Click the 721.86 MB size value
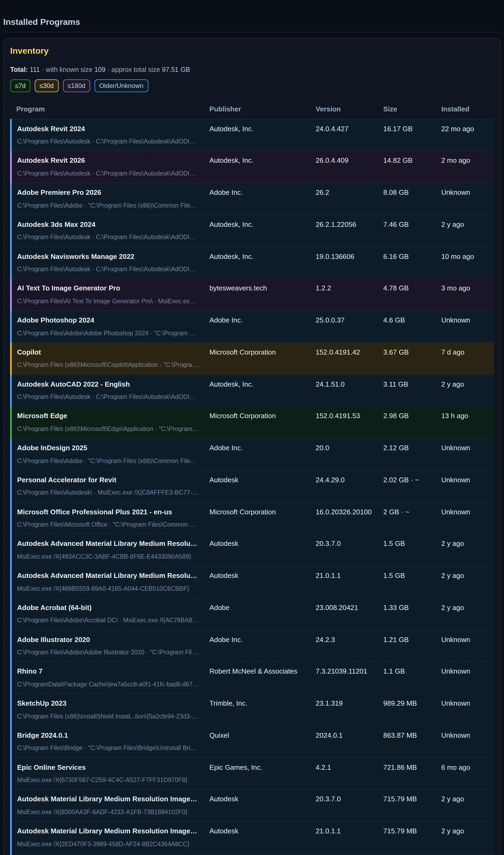This screenshot has height=855, width=504. pyautogui.click(x=400, y=767)
